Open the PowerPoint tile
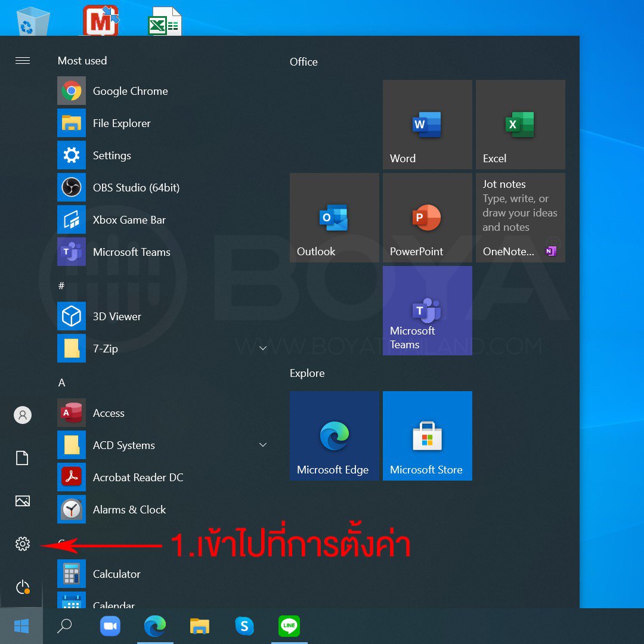The width and height of the screenshot is (644, 644). [427, 218]
